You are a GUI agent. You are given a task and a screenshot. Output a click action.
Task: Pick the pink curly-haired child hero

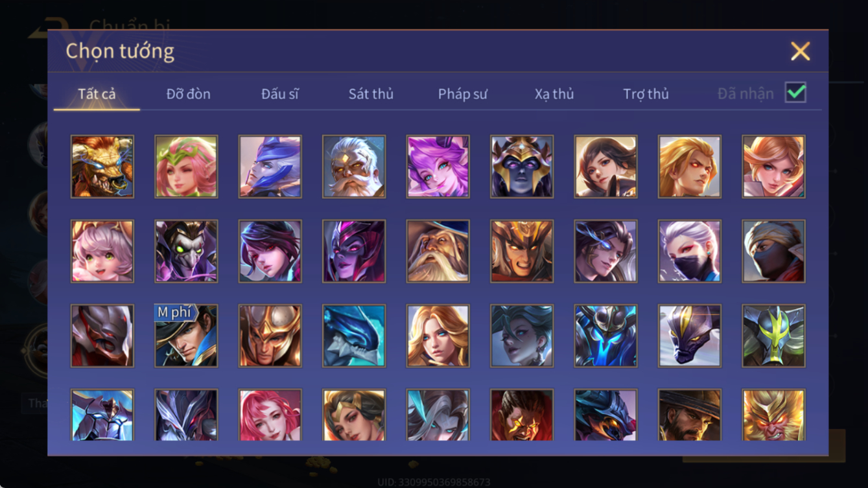tap(102, 251)
